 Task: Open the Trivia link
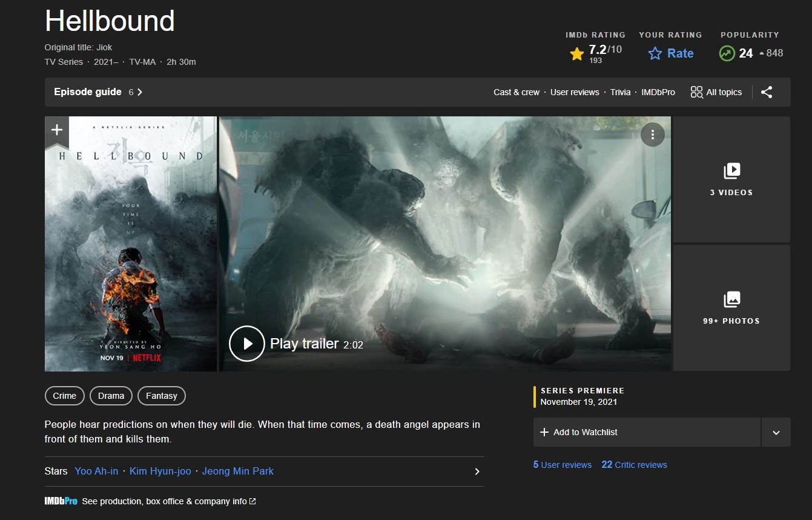pyautogui.click(x=620, y=92)
